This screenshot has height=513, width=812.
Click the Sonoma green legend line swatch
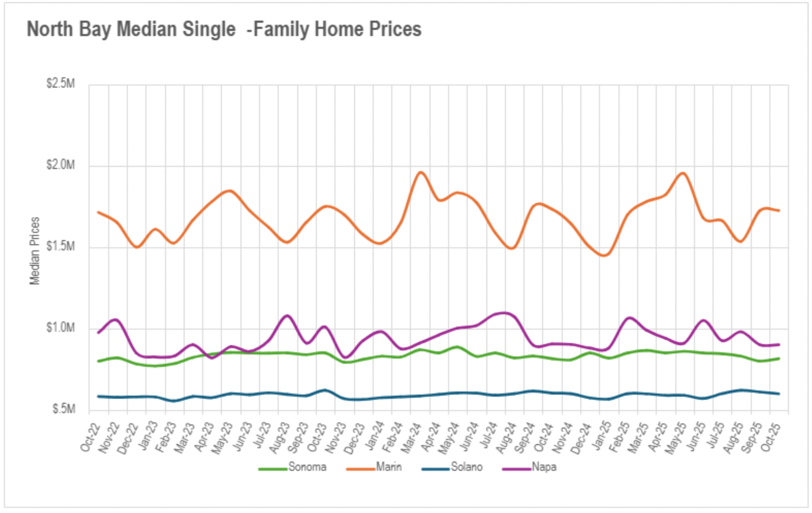pyautogui.click(x=273, y=469)
